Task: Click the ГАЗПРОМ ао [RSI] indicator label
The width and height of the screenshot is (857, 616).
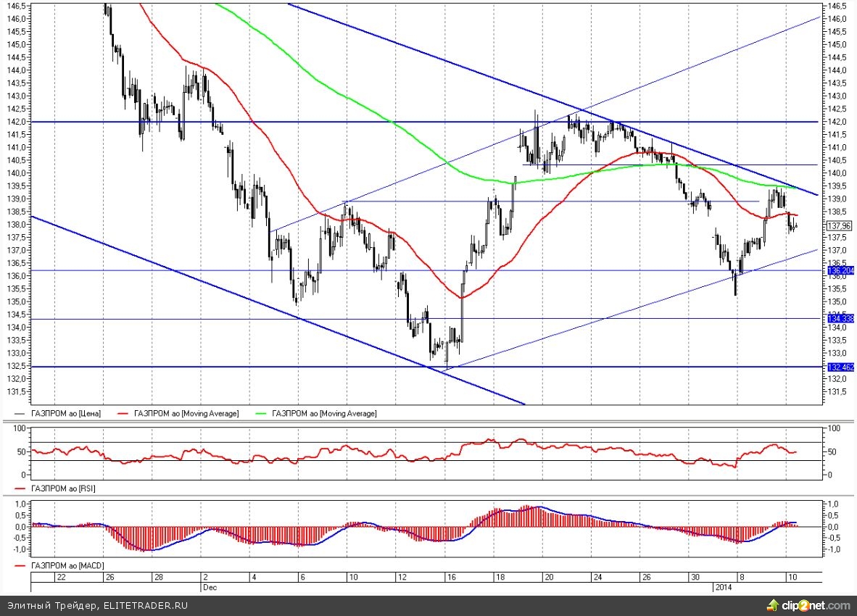Action: coord(63,489)
